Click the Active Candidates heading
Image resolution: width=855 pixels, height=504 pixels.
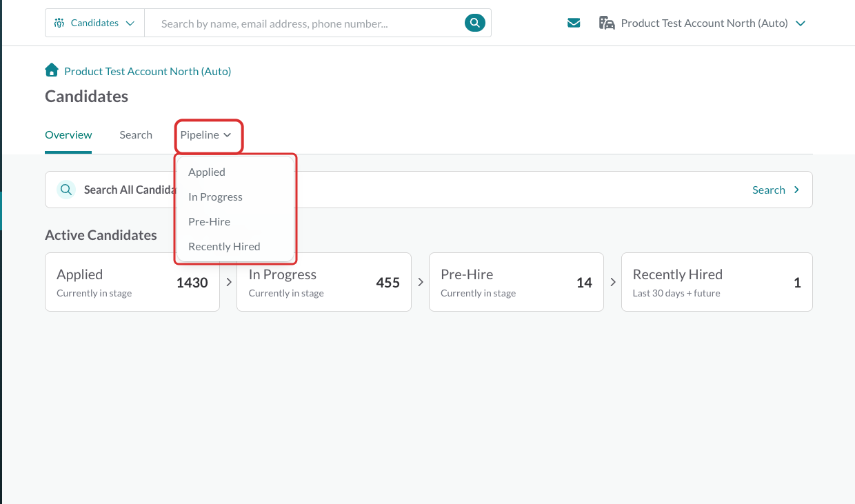point(101,235)
